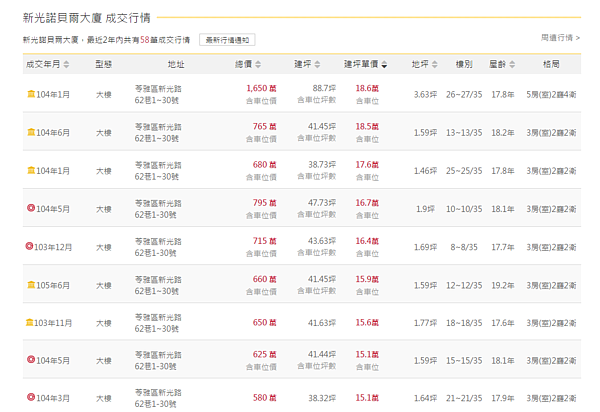Click the 地址 column header
The height and width of the screenshot is (412, 600).
coord(176,64)
